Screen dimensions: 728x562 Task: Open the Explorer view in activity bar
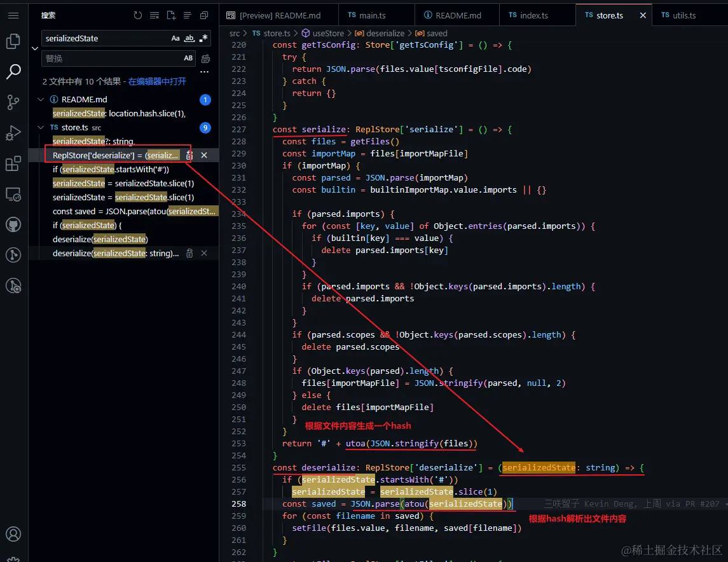pyautogui.click(x=13, y=41)
